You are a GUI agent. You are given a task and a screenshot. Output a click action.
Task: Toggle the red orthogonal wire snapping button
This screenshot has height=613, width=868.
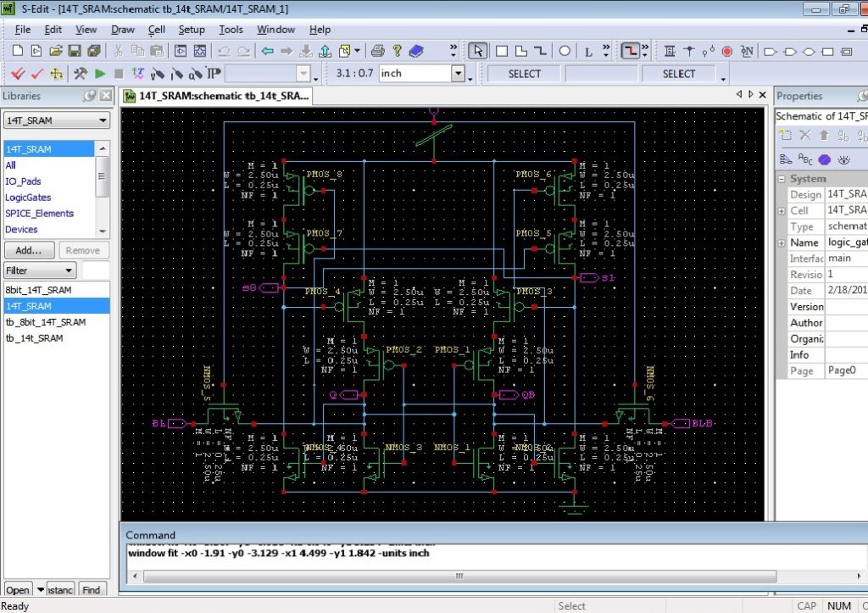[x=629, y=51]
